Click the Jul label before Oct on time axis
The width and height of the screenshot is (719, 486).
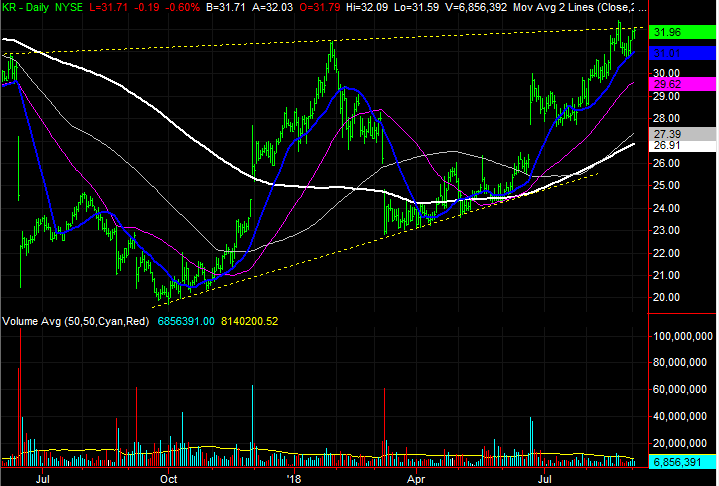43,479
